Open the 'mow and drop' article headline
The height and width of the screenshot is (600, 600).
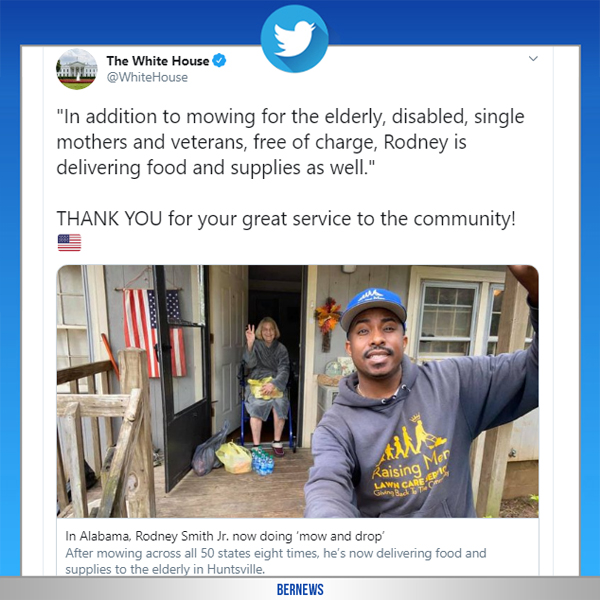tap(225, 536)
